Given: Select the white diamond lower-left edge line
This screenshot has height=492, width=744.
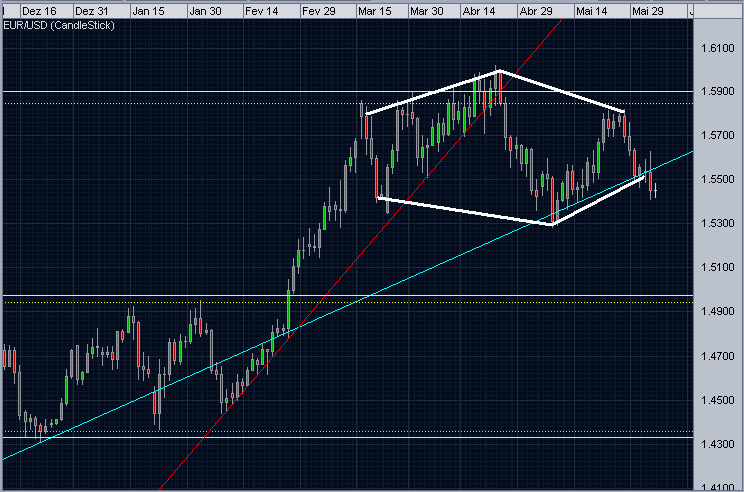Looking at the screenshot, I should point(465,211).
